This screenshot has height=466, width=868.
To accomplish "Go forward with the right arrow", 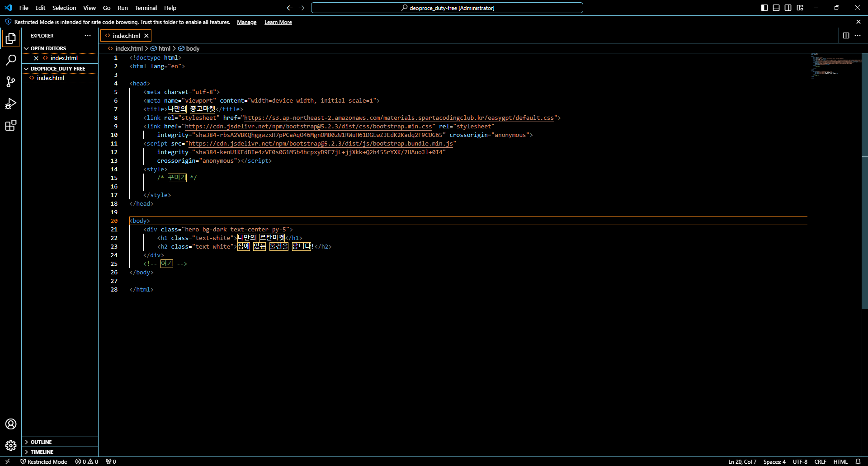I will point(302,8).
